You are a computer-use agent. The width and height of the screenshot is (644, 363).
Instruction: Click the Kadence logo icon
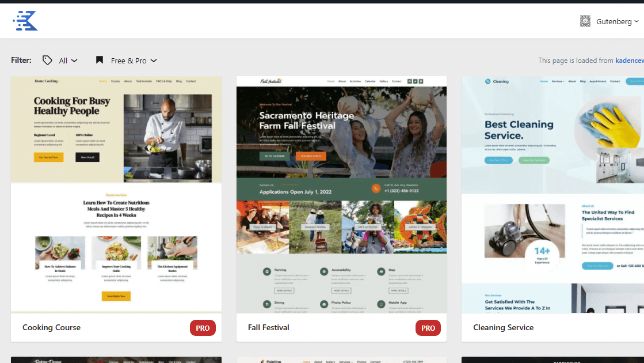(25, 21)
